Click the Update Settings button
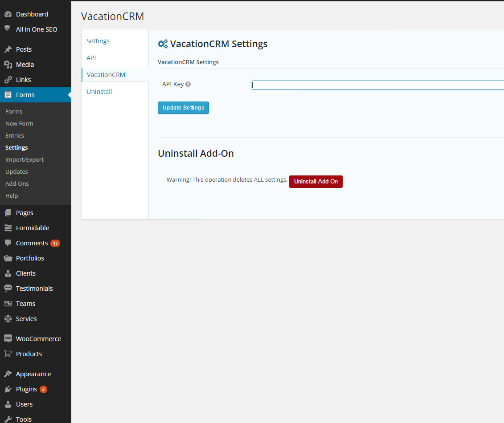 click(x=183, y=108)
